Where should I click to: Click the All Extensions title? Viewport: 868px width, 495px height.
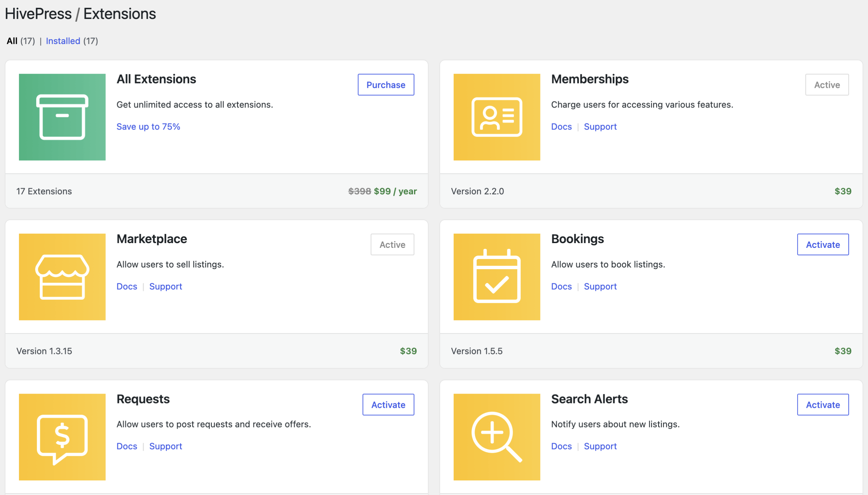pos(156,79)
